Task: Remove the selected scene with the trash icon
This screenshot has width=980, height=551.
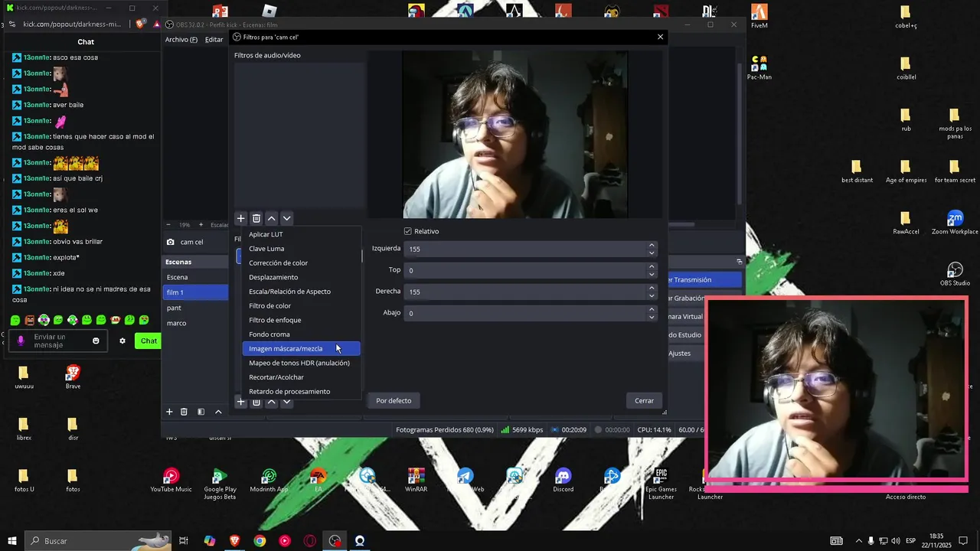Action: 184,412
